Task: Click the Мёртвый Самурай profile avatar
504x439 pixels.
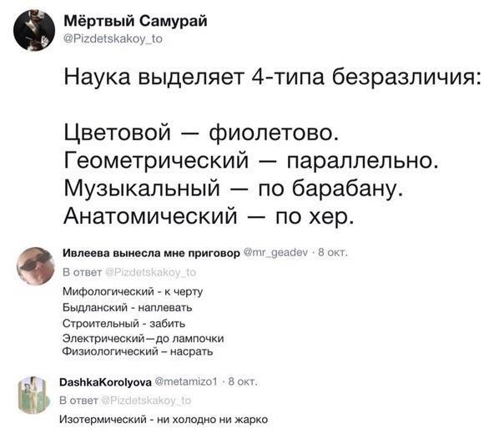Action: point(34,31)
